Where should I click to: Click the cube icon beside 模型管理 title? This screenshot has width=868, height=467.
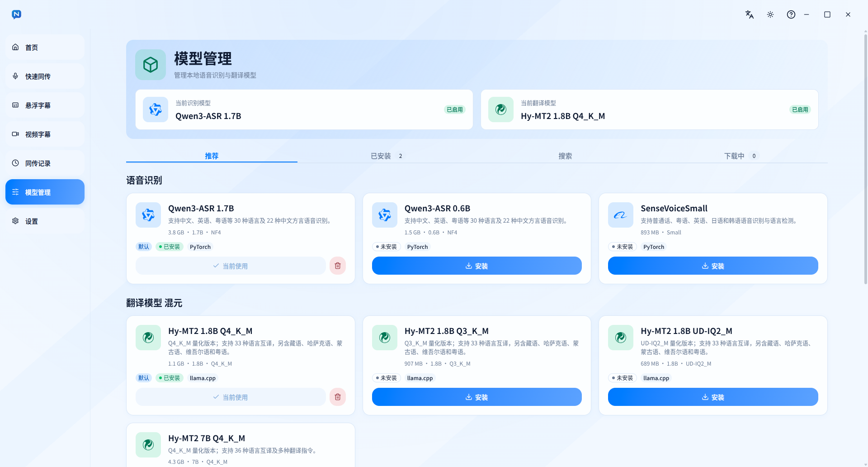(151, 65)
